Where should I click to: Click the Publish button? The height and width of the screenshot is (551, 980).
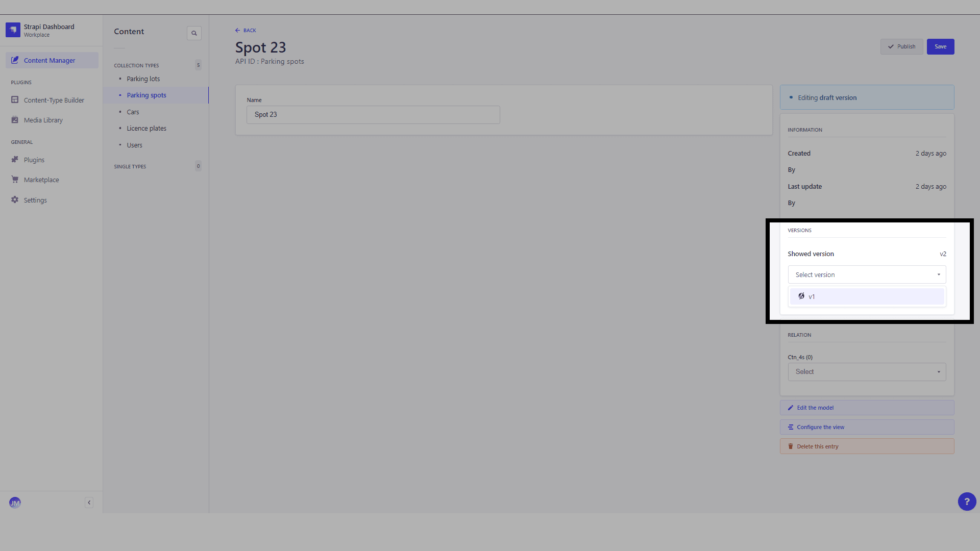[902, 46]
